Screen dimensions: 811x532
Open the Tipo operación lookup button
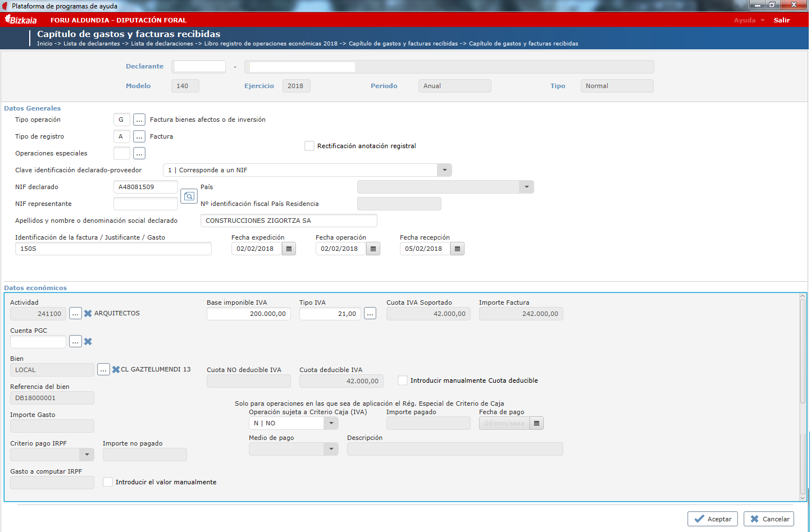(x=139, y=120)
